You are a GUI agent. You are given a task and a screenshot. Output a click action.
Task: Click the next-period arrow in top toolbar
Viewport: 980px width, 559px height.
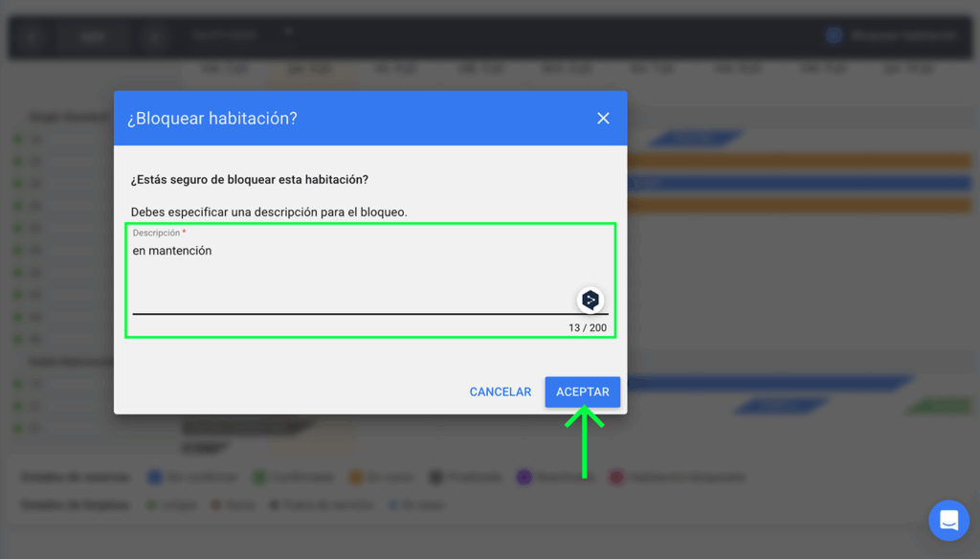coord(153,37)
